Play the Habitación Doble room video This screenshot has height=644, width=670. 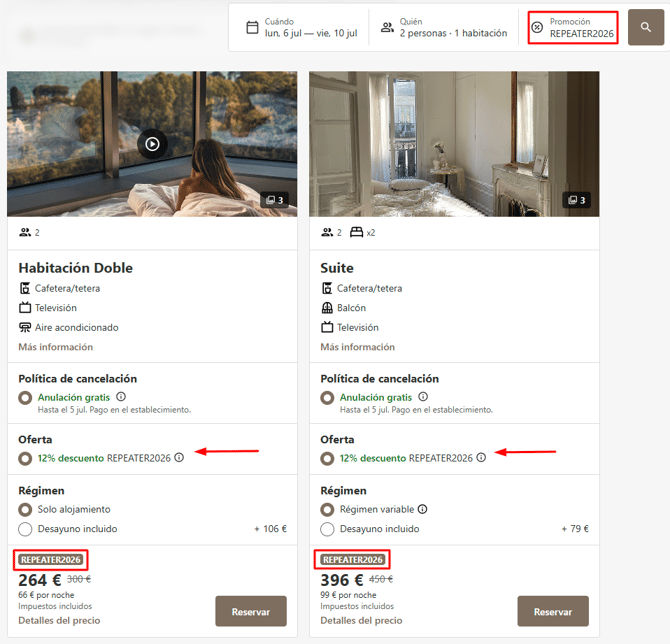tap(153, 144)
